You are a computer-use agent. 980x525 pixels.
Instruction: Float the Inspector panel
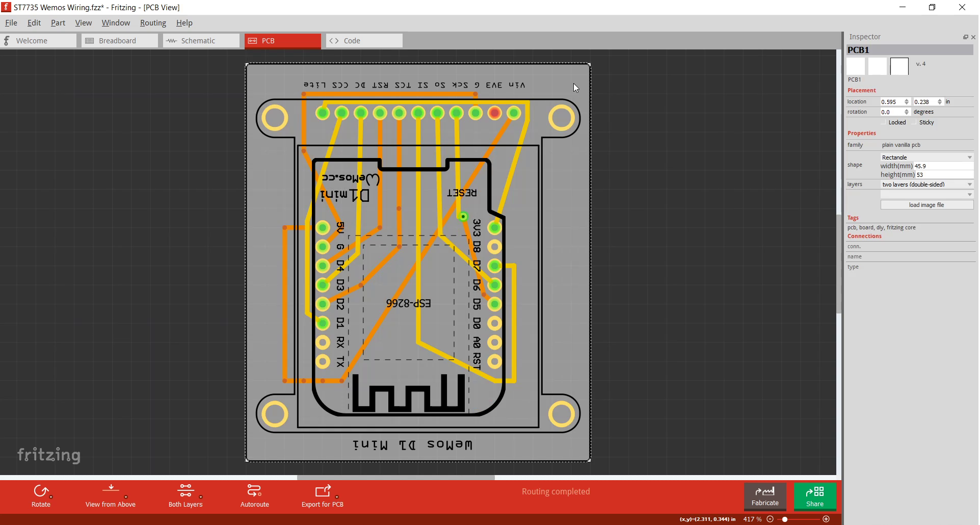(965, 37)
